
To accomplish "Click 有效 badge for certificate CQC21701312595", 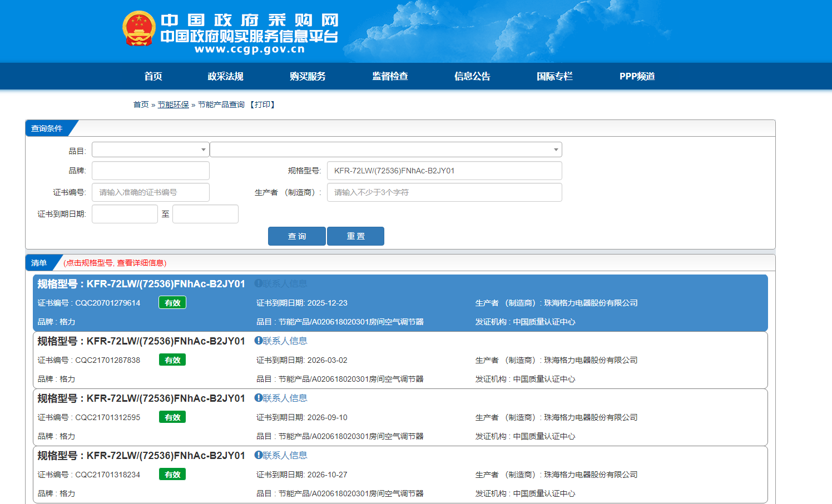I will [172, 417].
